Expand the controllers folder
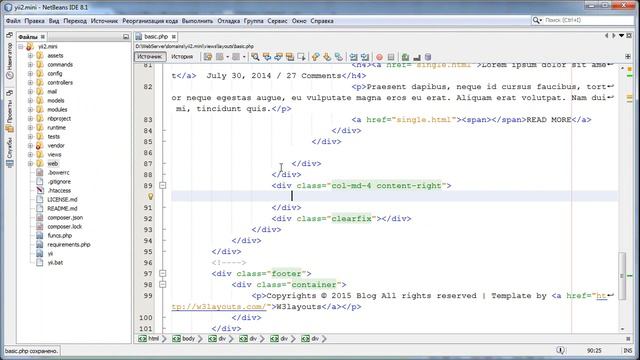The width and height of the screenshot is (640, 360). tap(30, 82)
